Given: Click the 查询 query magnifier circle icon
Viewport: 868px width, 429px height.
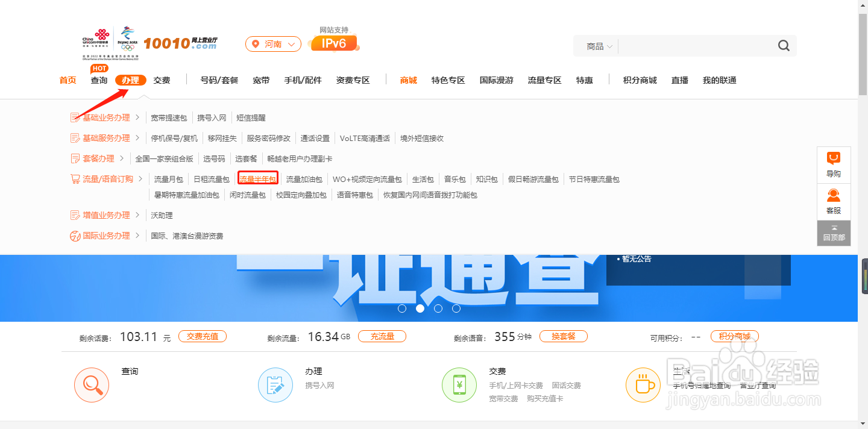Looking at the screenshot, I should tap(92, 384).
